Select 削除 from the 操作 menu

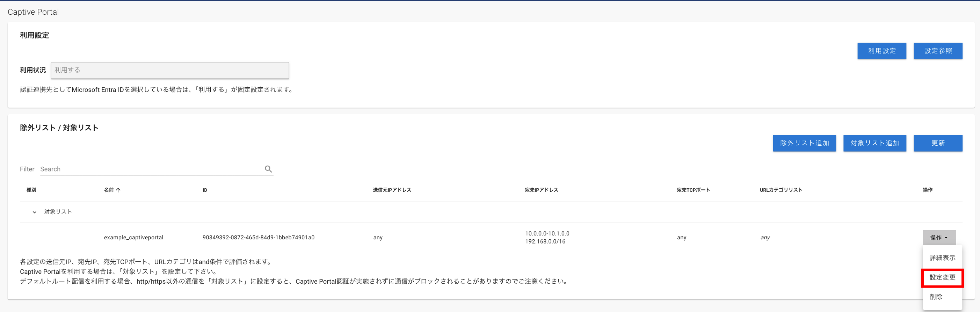pyautogui.click(x=942, y=297)
